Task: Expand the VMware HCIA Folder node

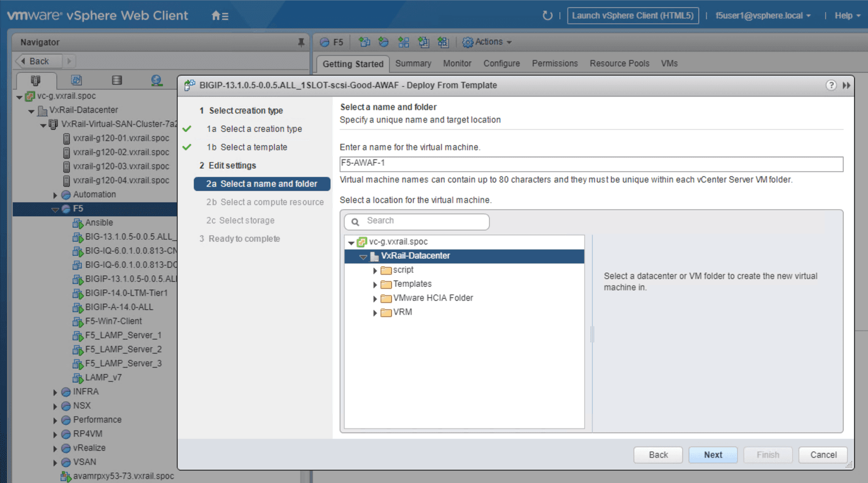Action: [375, 299]
